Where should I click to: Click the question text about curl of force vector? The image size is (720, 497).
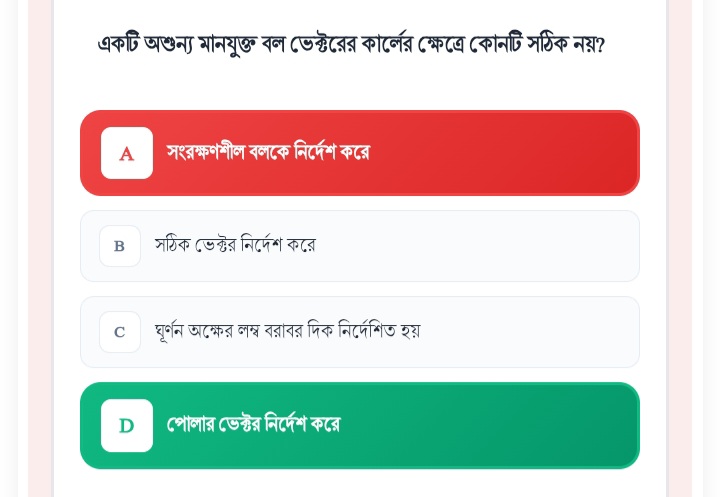coord(351,44)
